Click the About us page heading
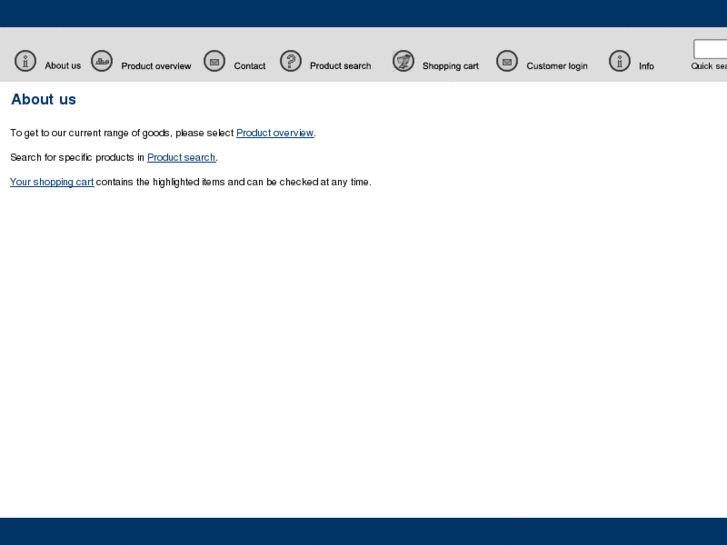 pyautogui.click(x=44, y=99)
